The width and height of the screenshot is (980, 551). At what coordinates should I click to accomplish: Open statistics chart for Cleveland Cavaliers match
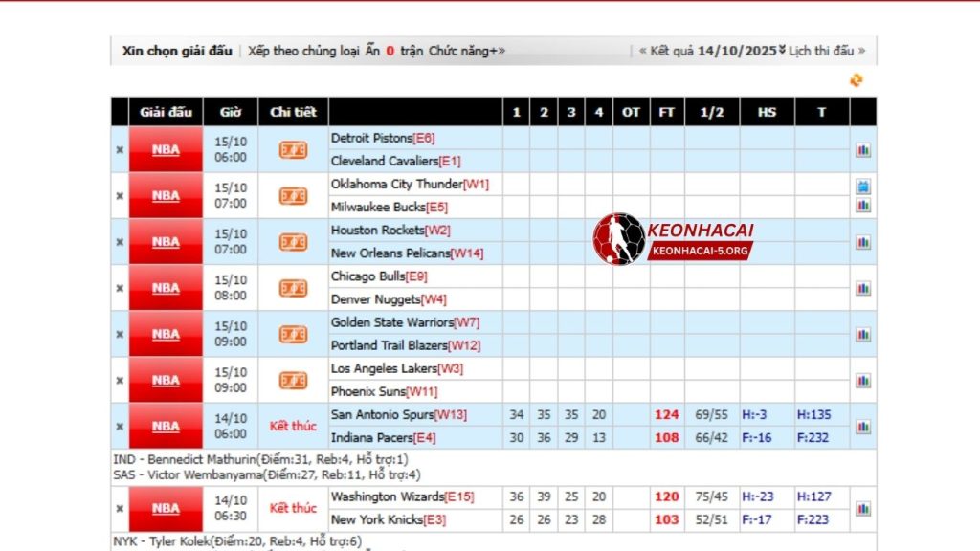coord(864,149)
